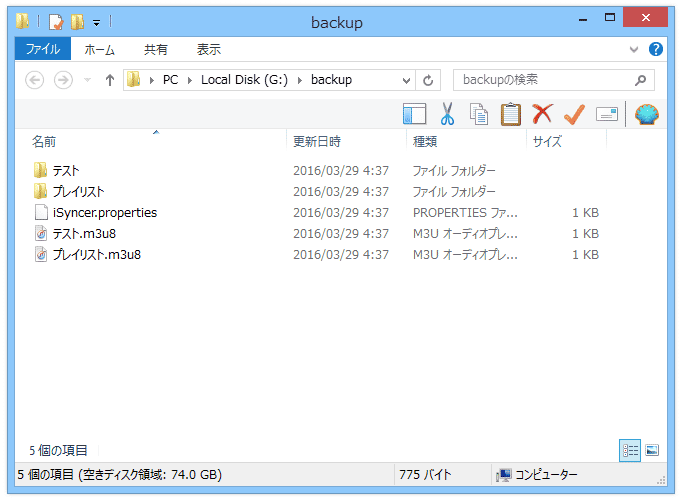The width and height of the screenshot is (681, 501).
Task: Click the 5 個の項目 item count label
Action: [x=59, y=450]
